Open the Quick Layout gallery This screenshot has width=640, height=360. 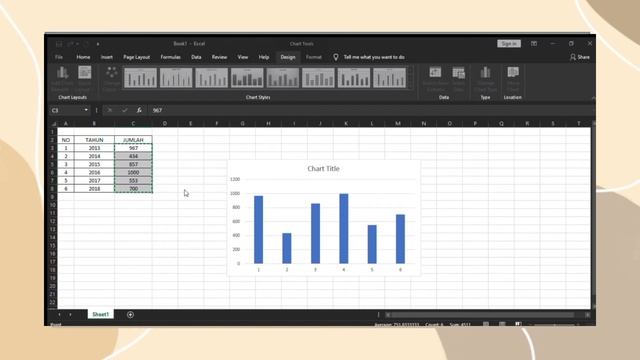pyautogui.click(x=84, y=79)
